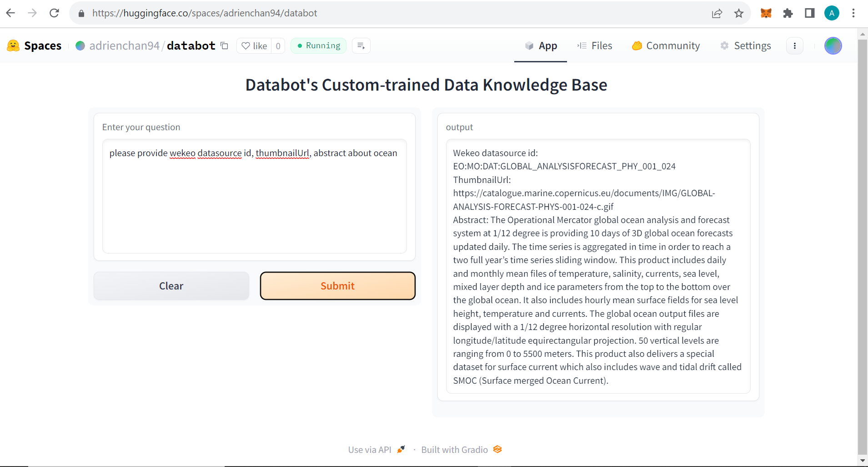This screenshot has width=868, height=467.
Task: Click 'SMOC (Surface merged Ocean Current).' text
Action: click(531, 381)
